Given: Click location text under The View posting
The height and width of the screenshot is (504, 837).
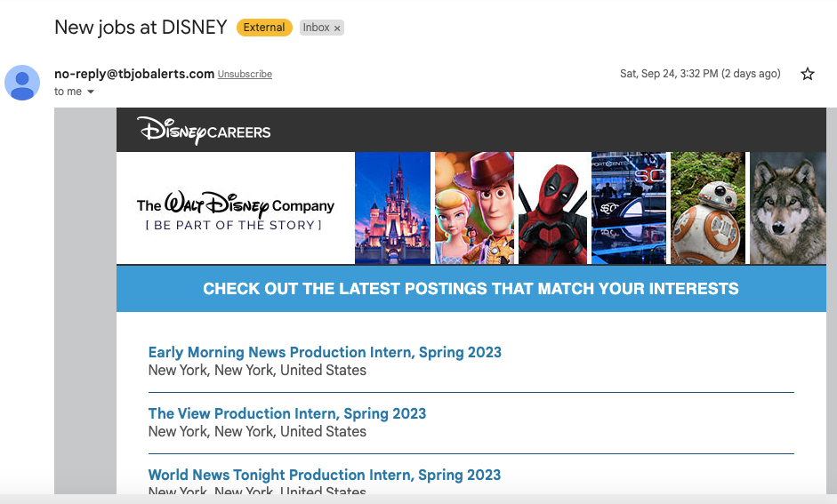Looking at the screenshot, I should 257,431.
